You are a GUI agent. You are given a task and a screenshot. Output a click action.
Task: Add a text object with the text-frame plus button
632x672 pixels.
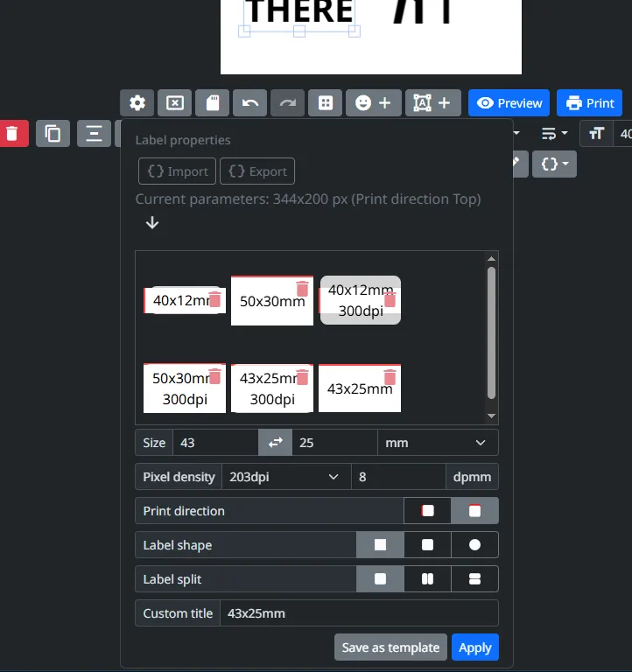click(x=433, y=103)
